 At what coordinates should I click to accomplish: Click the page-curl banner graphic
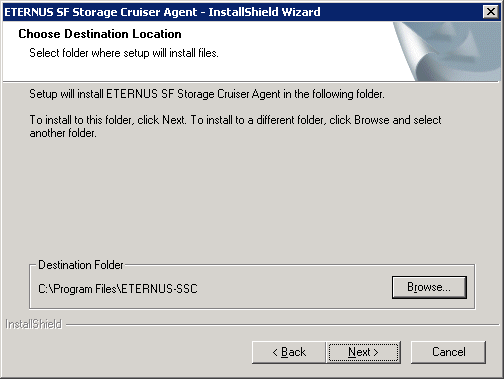pyautogui.click(x=447, y=51)
